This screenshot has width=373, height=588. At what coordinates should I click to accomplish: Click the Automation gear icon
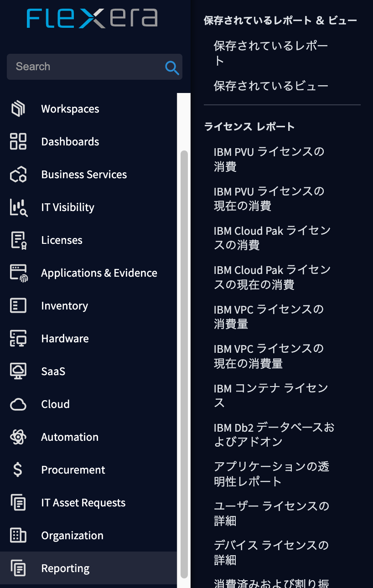click(18, 437)
